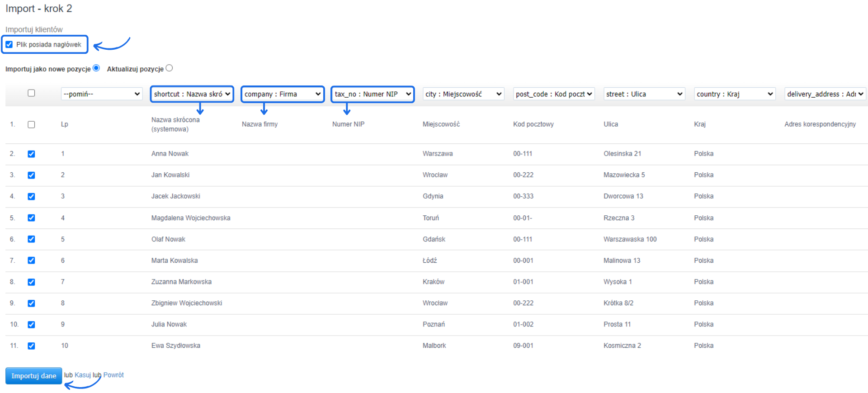
Task: Uncheck the Magdalena Wojciechowska row checkbox
Action: coord(31,218)
